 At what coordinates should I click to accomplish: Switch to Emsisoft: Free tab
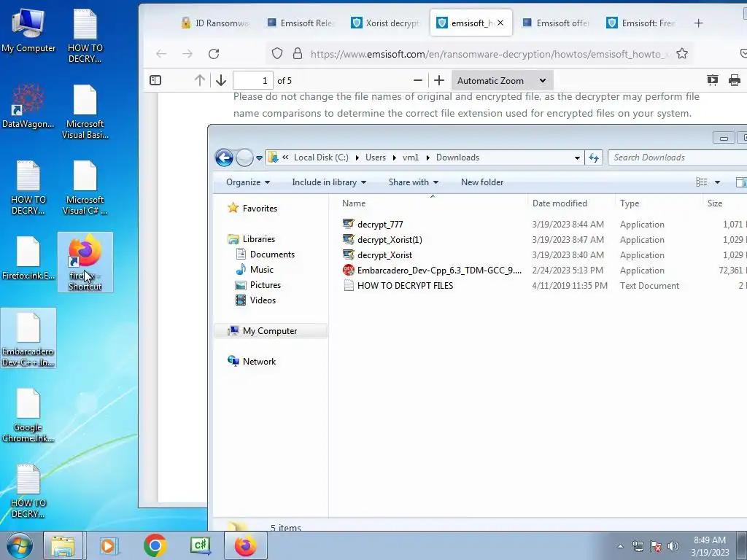[x=640, y=23]
